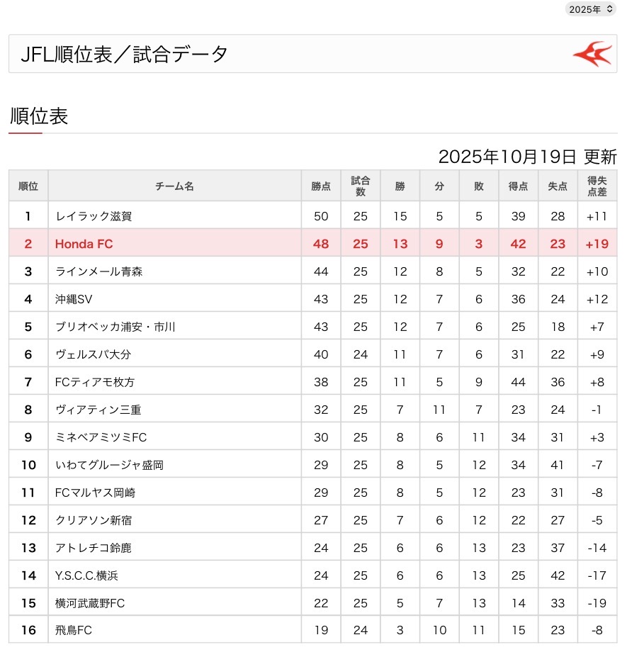Click the 順位表 section heading

coord(39,116)
